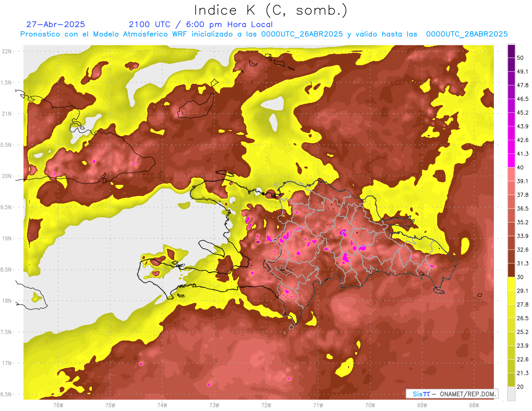This screenshot has width=532, height=411.
Task: Click the "70W" longitude label
Action: click(370, 405)
